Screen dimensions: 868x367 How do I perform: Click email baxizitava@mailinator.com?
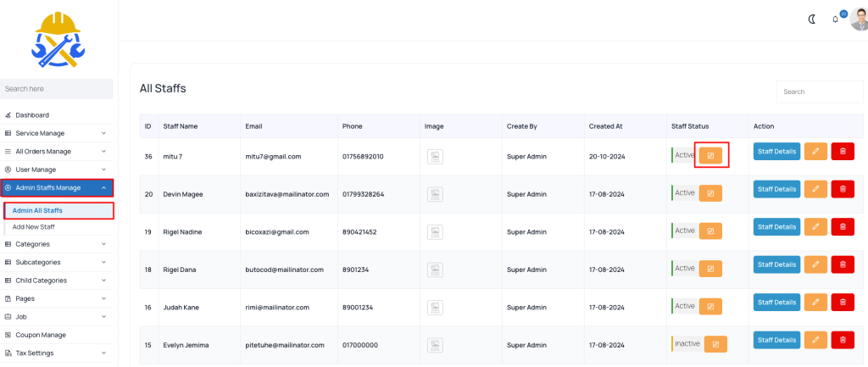tap(287, 194)
